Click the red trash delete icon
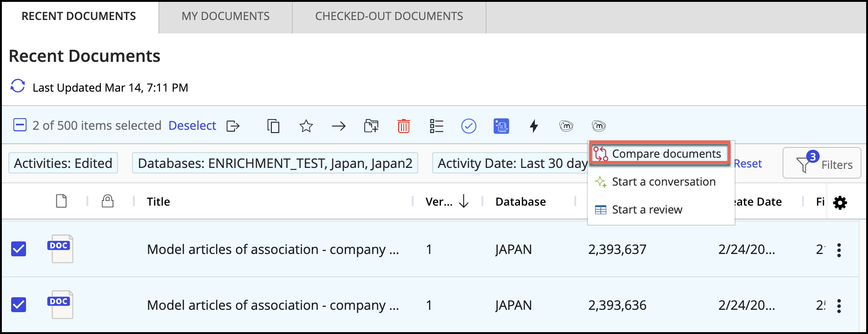The image size is (868, 334). click(403, 126)
